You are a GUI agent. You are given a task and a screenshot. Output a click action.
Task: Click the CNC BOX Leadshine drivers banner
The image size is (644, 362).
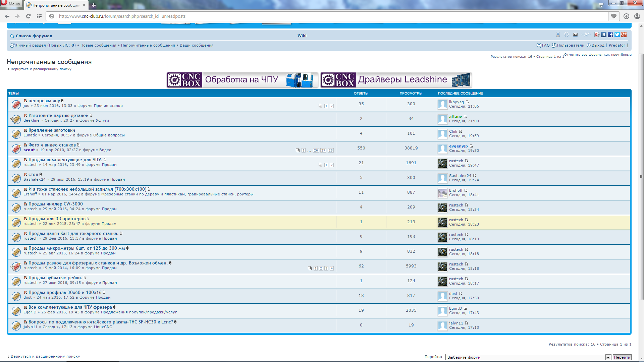pos(396,80)
